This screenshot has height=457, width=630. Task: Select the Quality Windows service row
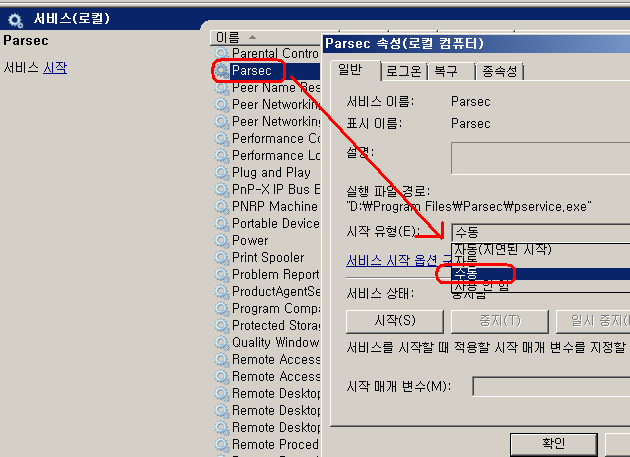[268, 342]
